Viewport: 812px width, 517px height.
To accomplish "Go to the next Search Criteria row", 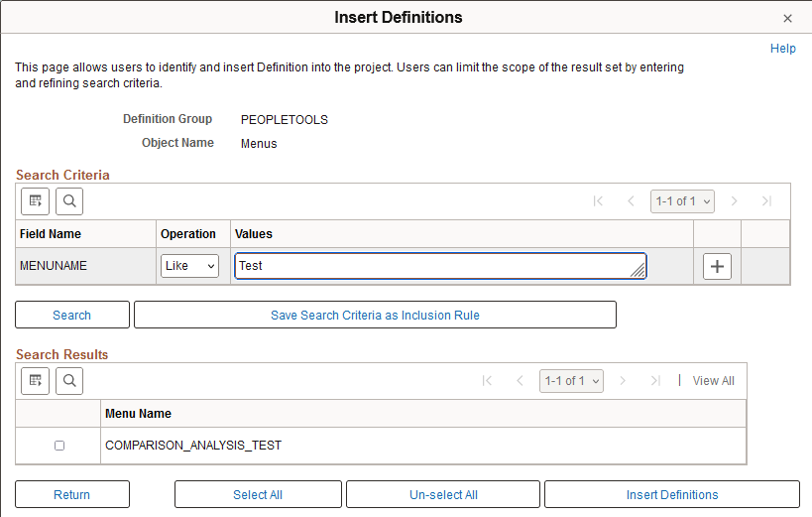I will coord(735,201).
